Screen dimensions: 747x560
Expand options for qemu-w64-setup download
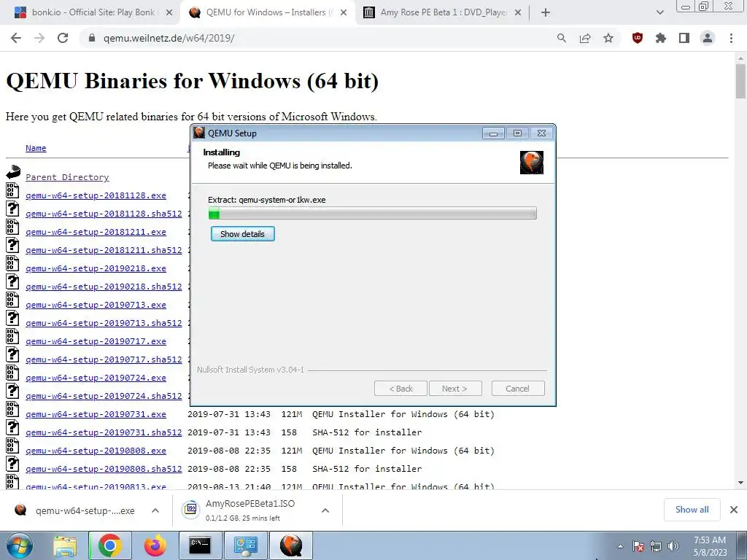[x=155, y=510]
